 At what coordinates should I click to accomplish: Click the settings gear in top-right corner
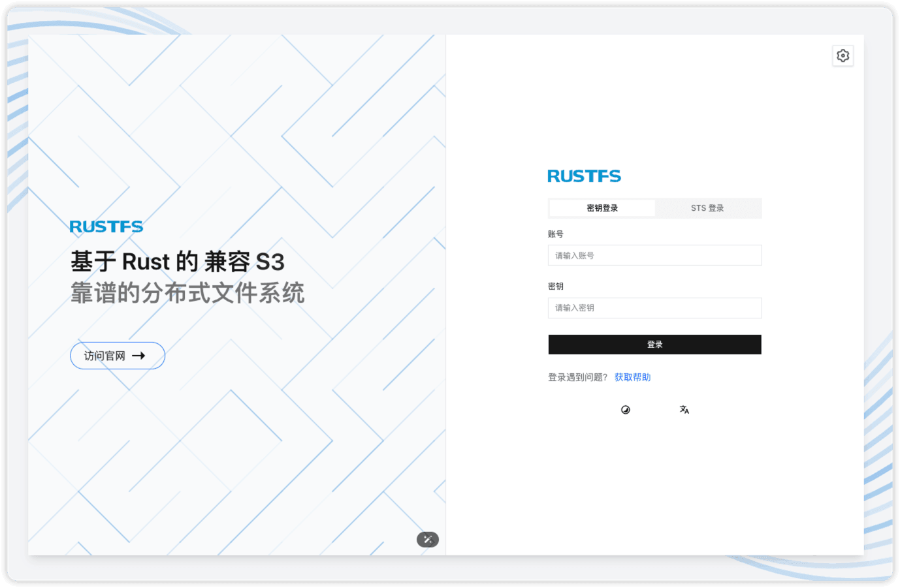(x=843, y=55)
